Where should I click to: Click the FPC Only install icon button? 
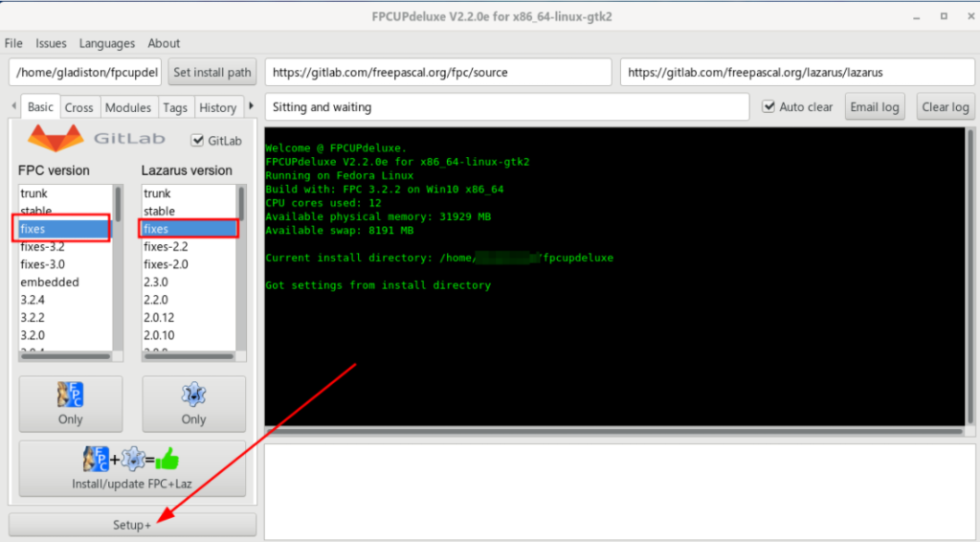point(70,403)
